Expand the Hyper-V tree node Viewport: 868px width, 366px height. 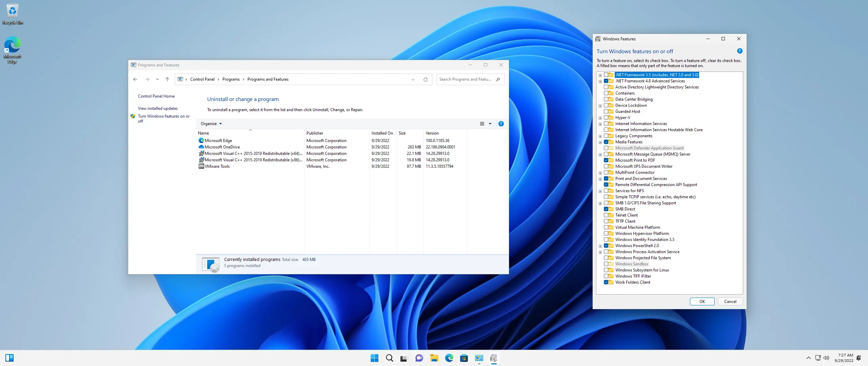[x=600, y=118]
